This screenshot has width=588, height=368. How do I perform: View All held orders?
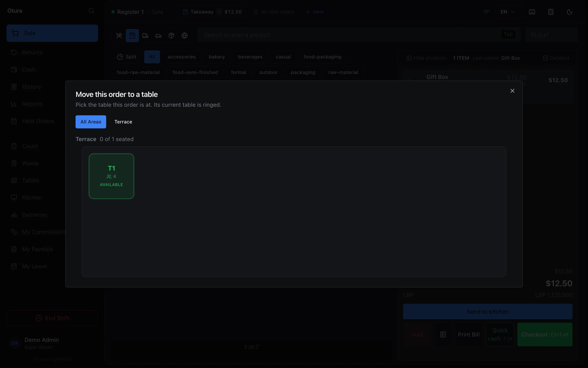274,12
